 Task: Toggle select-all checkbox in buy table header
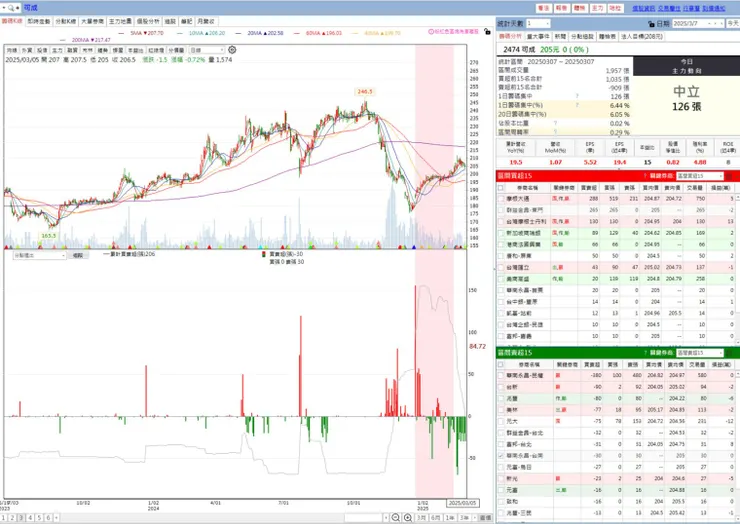point(501,188)
